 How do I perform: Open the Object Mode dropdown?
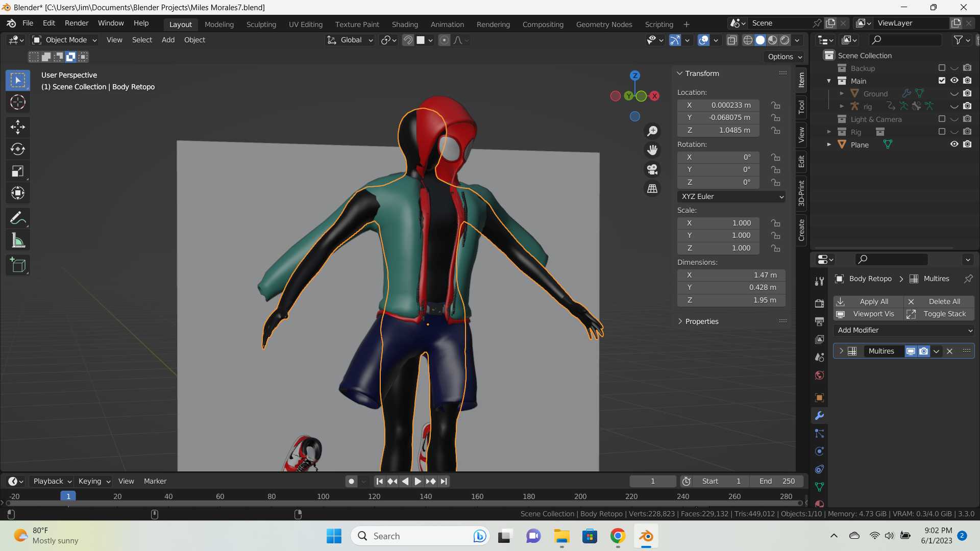pyautogui.click(x=64, y=40)
